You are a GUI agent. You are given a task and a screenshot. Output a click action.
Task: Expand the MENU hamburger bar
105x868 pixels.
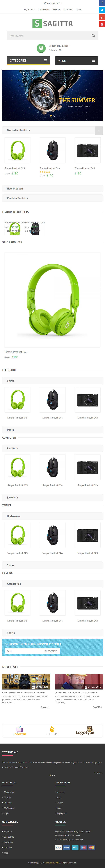tap(76, 61)
